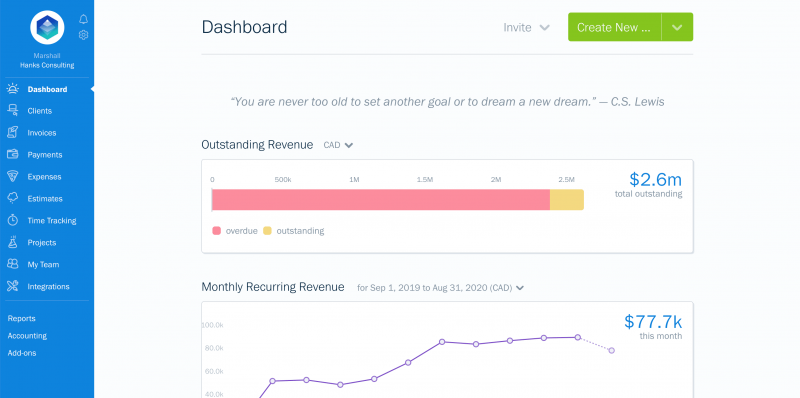Click the My Team icon

13,264
